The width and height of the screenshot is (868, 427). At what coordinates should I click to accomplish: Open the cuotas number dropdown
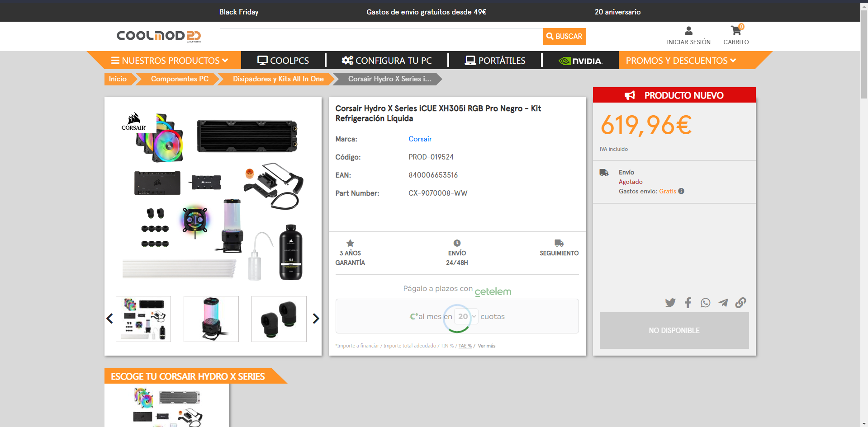pos(467,316)
